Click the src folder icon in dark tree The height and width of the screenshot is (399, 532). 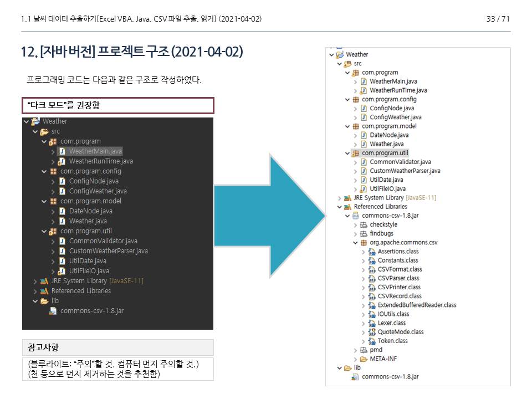tap(44, 131)
